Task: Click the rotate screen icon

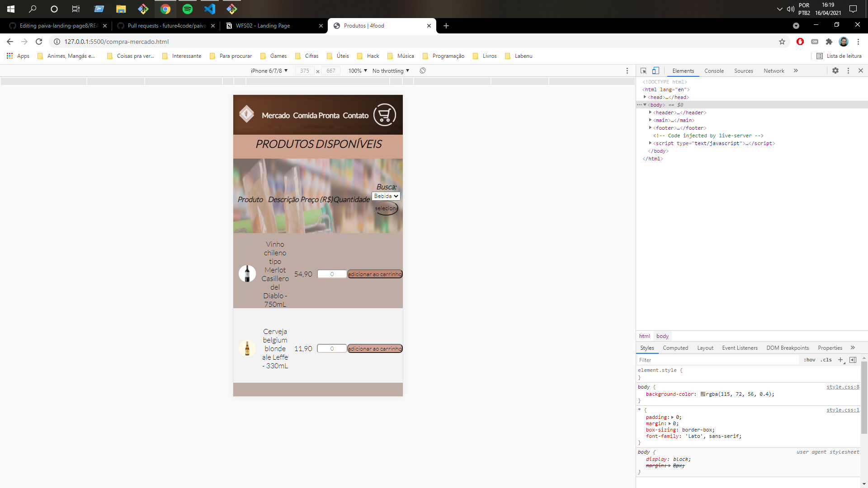Action: (423, 70)
